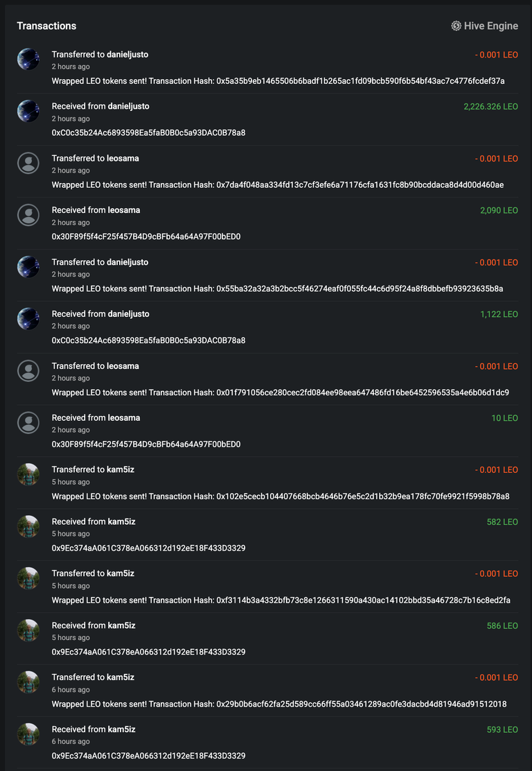Click default avatar beside 10 LEO received

pyautogui.click(x=28, y=422)
